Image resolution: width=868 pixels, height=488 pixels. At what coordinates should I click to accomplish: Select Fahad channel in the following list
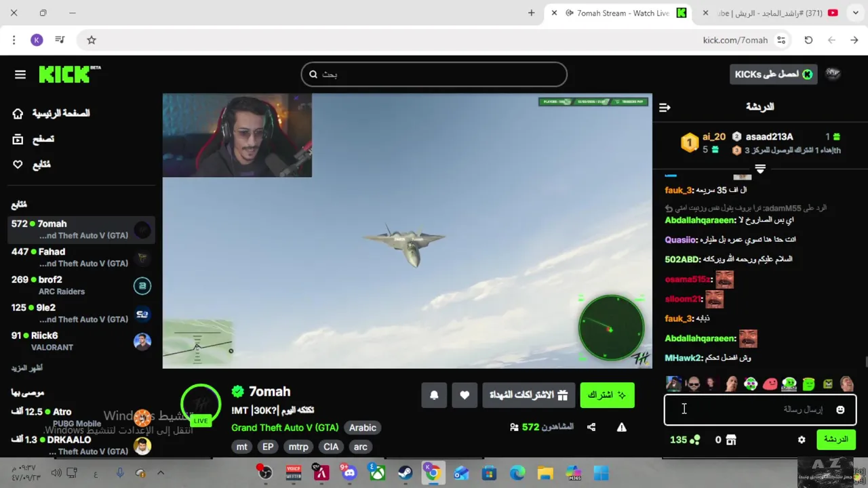point(81,257)
